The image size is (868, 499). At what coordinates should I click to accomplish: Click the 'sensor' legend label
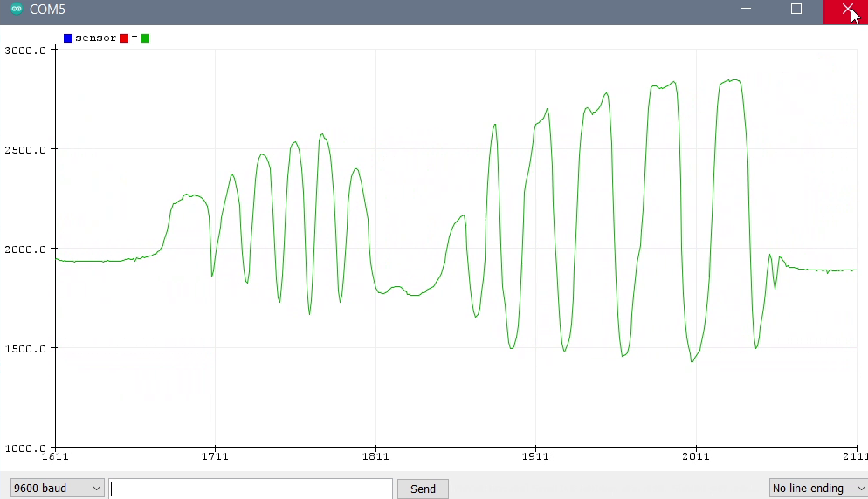click(96, 38)
